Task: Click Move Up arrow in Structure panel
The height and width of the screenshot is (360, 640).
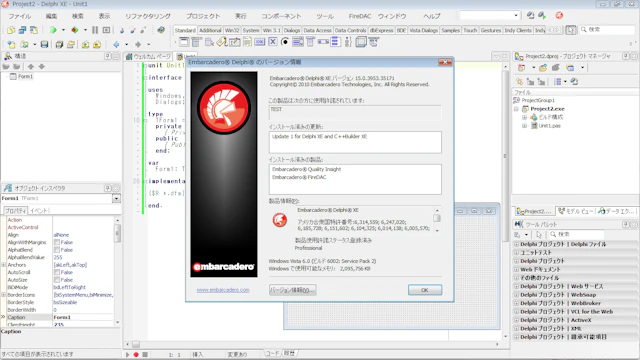Action: [x=31, y=67]
